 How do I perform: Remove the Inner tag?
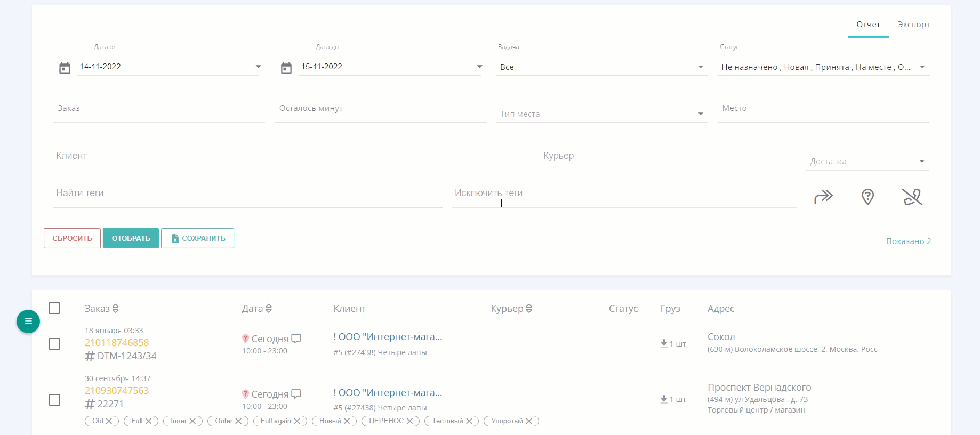point(192,421)
